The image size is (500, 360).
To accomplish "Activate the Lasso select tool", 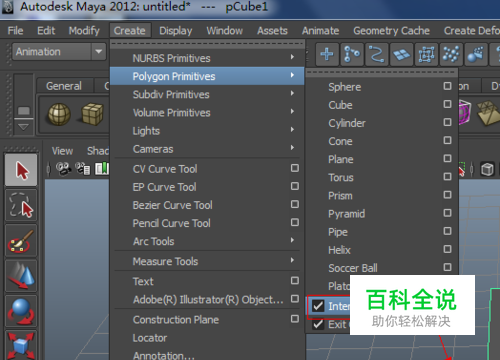I will coord(21,206).
